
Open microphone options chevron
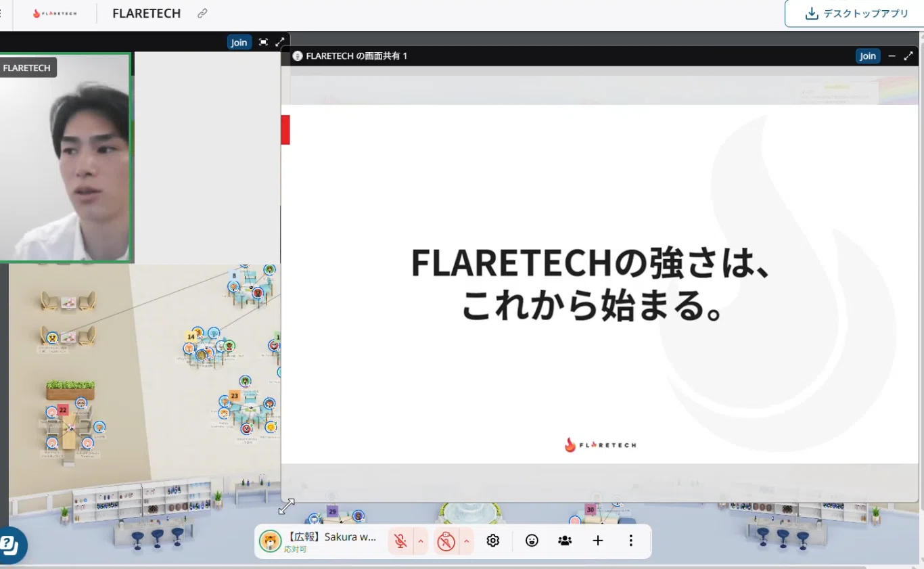421,541
